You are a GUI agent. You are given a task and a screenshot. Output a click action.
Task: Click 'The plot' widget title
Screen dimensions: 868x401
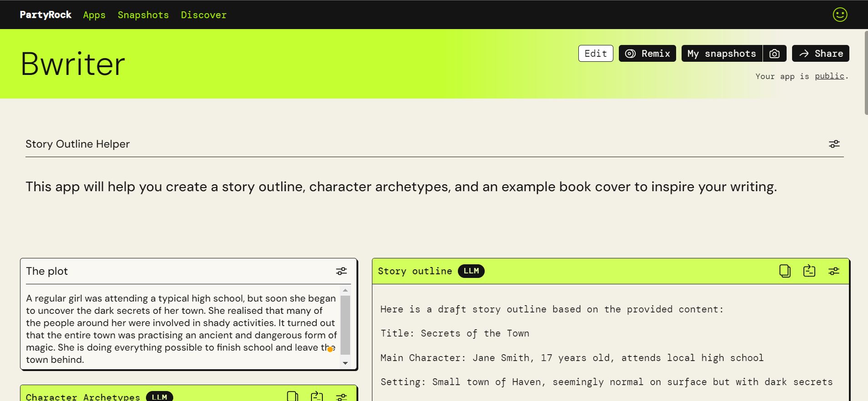click(x=47, y=271)
